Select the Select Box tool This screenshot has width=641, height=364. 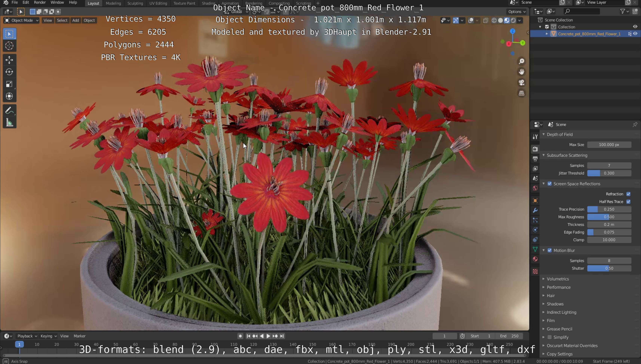click(x=9, y=34)
